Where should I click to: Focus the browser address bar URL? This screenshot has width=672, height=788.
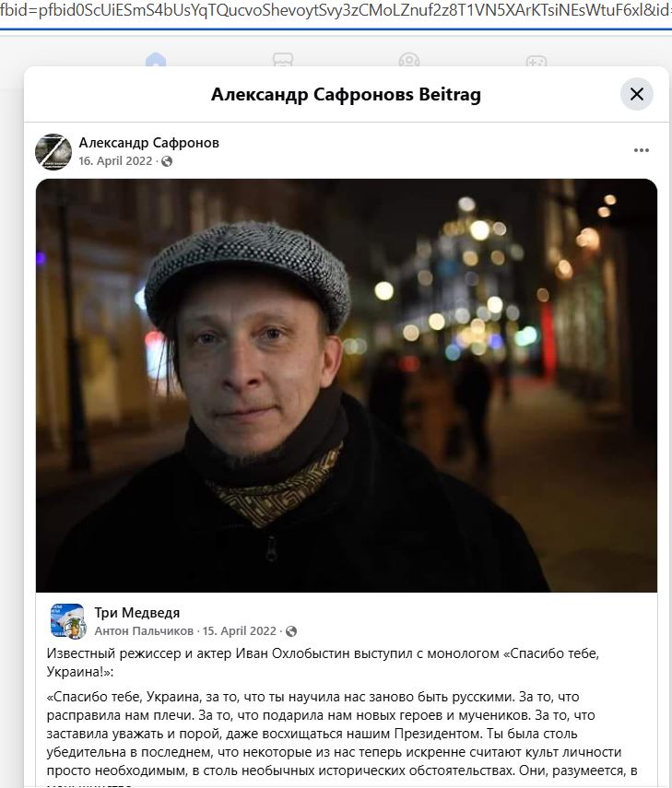(336, 10)
